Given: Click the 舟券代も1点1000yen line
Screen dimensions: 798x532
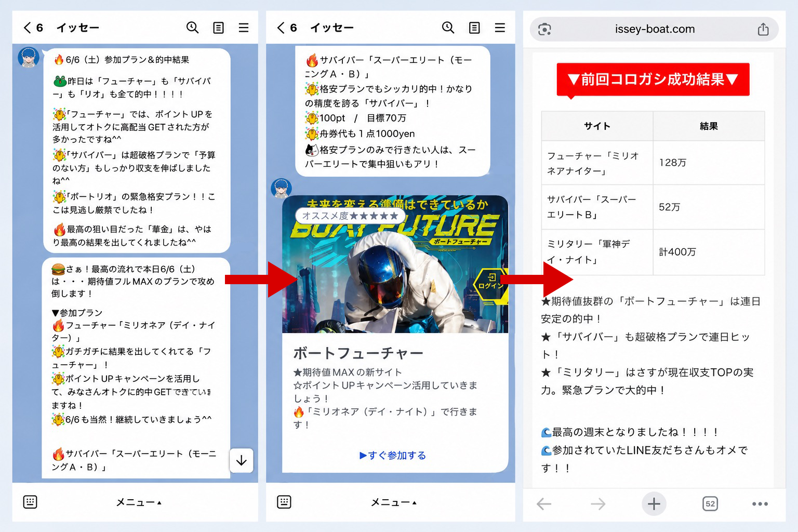Looking at the screenshot, I should pyautogui.click(x=360, y=134).
